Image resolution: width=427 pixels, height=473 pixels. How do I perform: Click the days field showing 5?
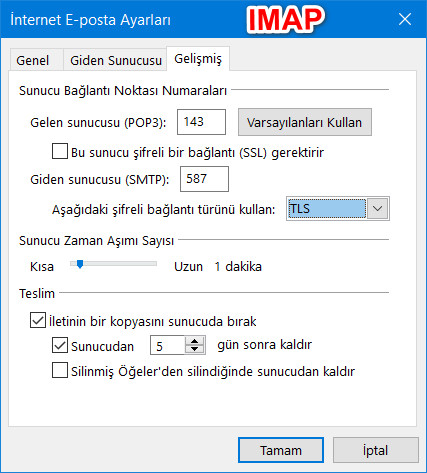click(167, 345)
